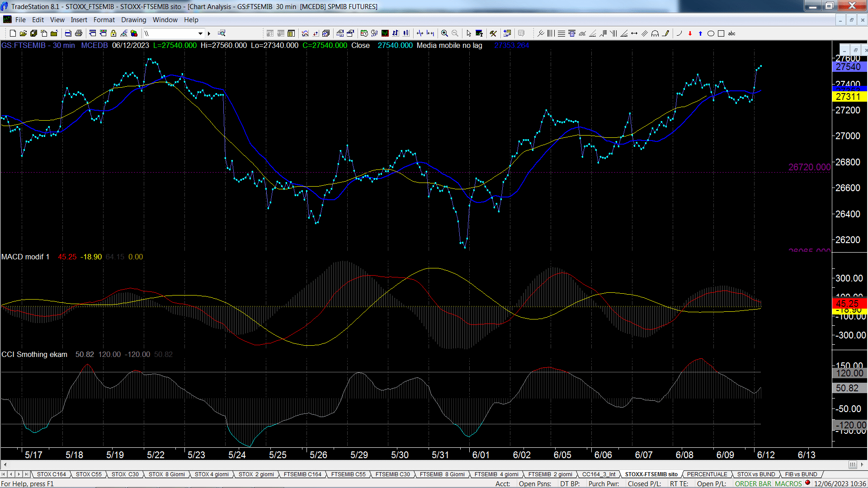The height and width of the screenshot is (488, 868).
Task: Click the CCI Smothing ekam indicator label
Action: [34, 354]
